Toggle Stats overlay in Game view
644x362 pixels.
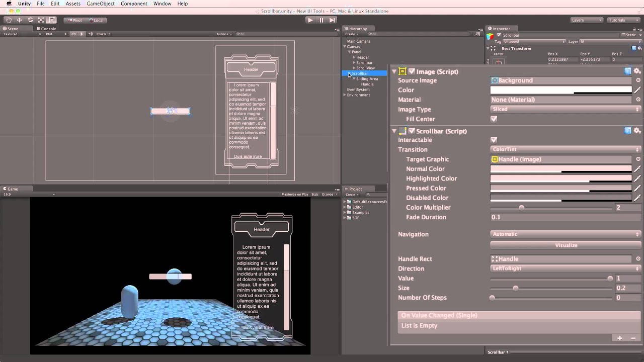[x=315, y=194]
